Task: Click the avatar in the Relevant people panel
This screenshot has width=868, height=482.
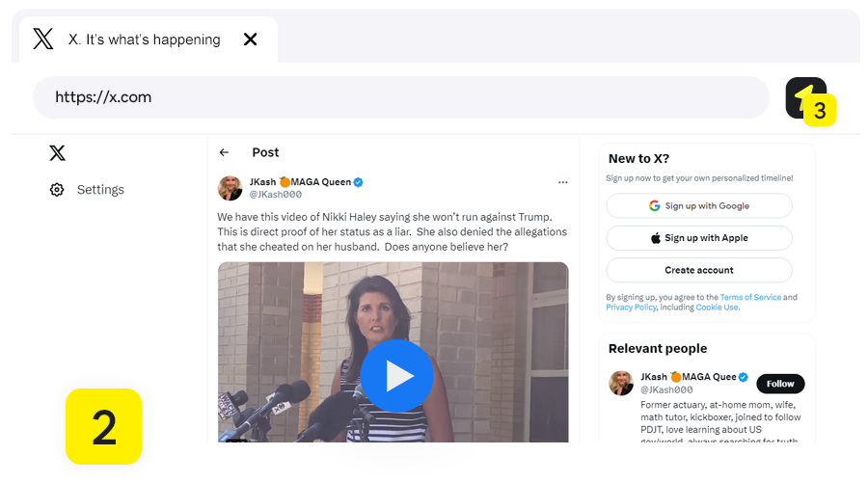Action: (621, 383)
